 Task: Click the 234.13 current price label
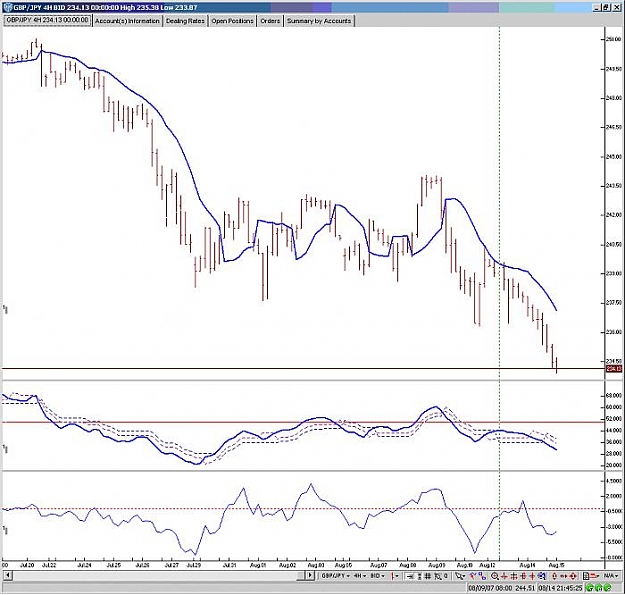click(613, 369)
